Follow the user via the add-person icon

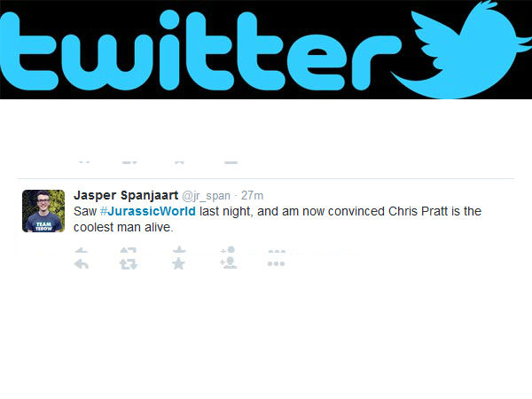point(229,263)
